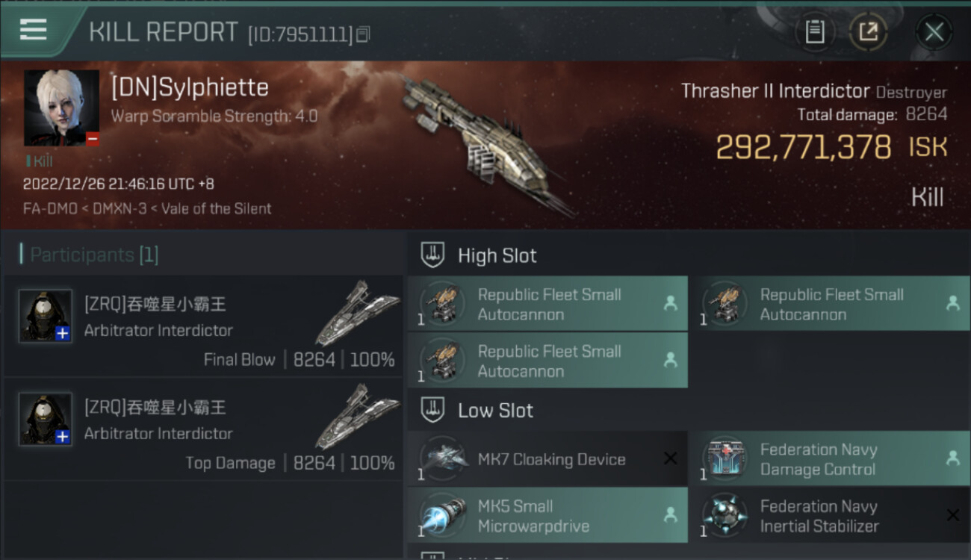
Task: Select the Final Blow Arbitrator Interdictor ship image
Action: (x=357, y=314)
